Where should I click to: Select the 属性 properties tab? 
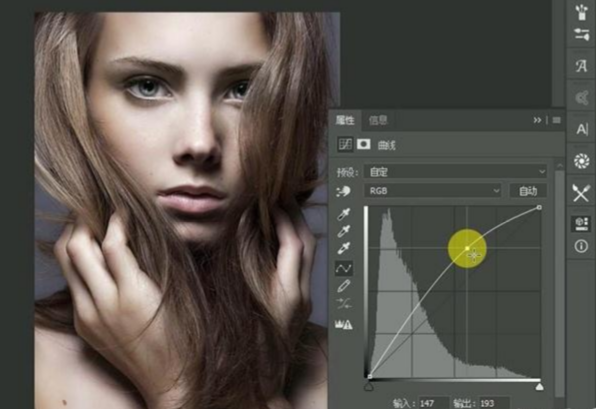click(345, 120)
